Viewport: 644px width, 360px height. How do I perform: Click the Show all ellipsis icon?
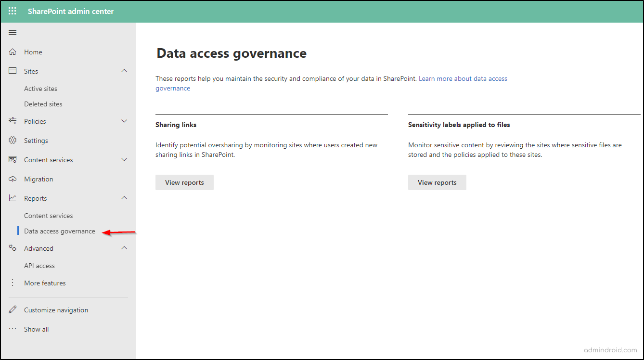13,329
